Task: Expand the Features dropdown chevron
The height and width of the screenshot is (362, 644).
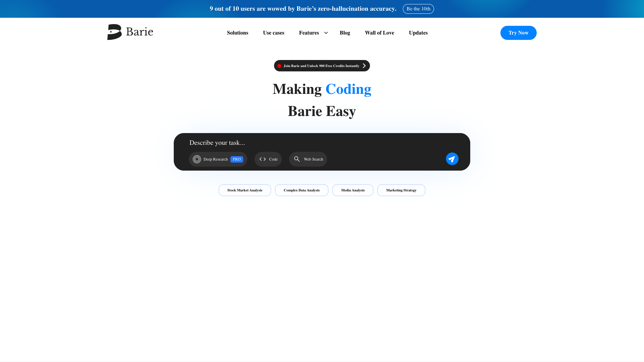Action: coord(326,33)
